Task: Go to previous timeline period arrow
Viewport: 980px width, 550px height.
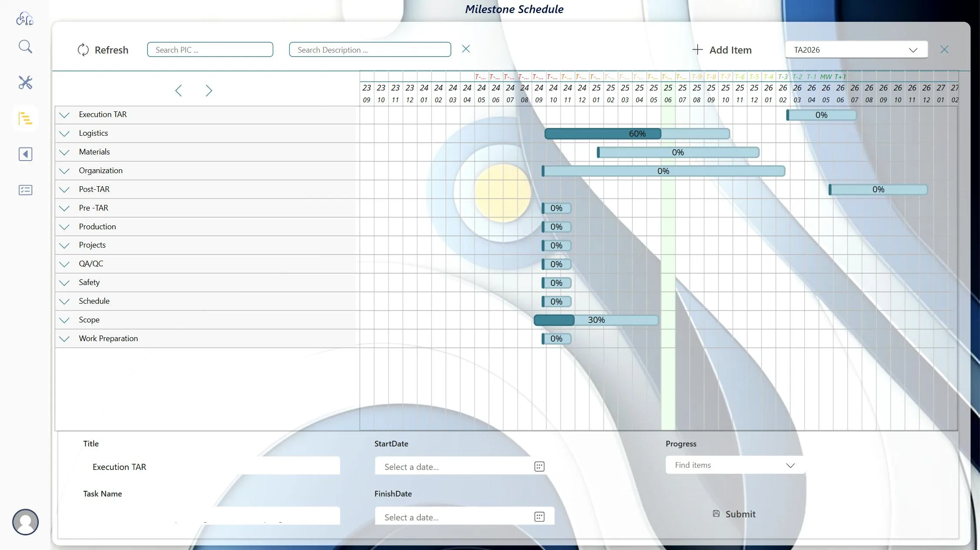Action: [178, 91]
